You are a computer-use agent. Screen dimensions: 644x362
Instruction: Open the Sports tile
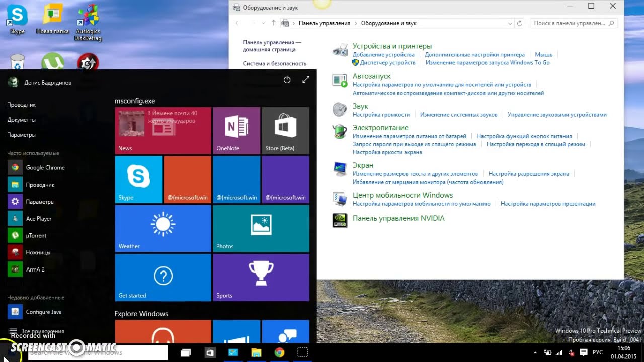pos(261,278)
